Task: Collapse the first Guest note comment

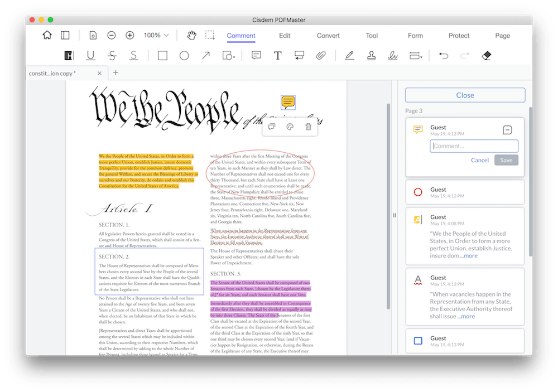Action: 507,130
